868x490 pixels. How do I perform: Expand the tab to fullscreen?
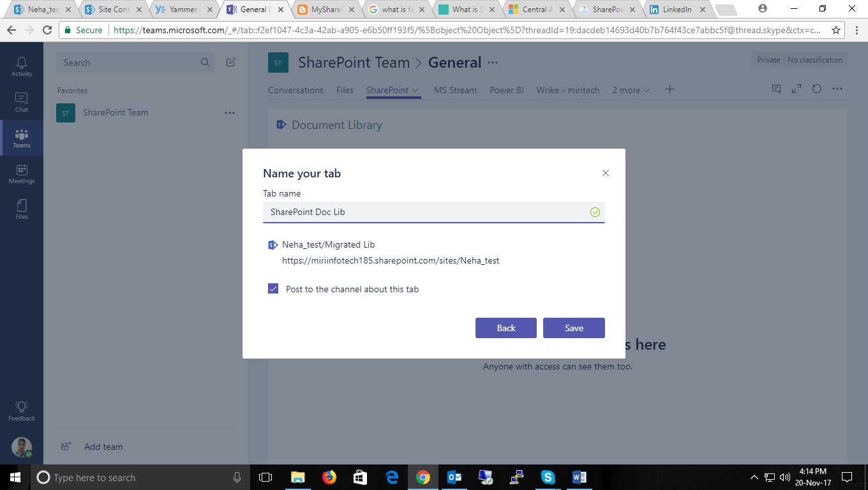click(x=796, y=89)
